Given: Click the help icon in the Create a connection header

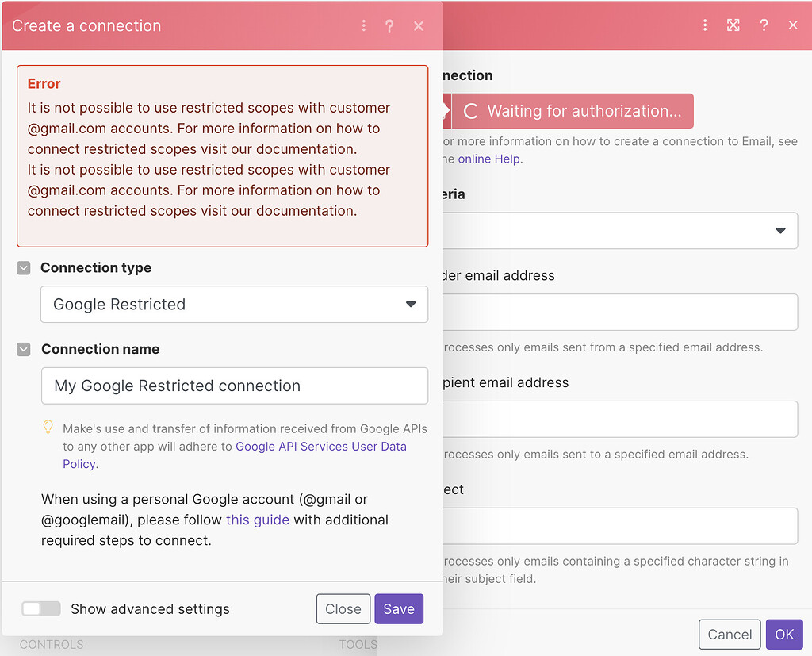Looking at the screenshot, I should coord(389,25).
